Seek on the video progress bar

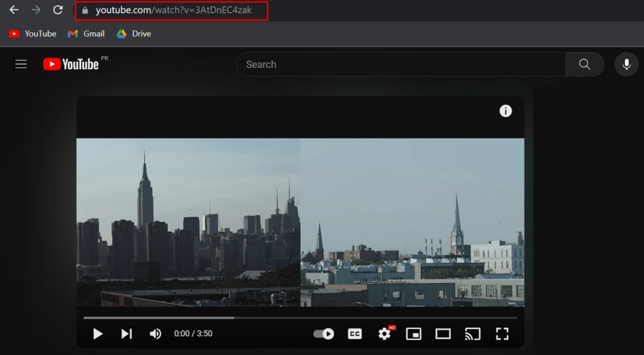[x=300, y=318]
